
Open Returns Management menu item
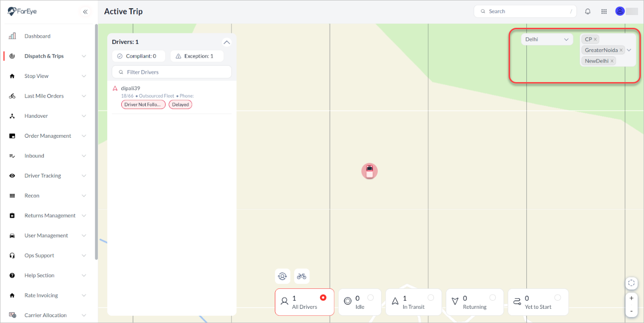[x=50, y=216]
